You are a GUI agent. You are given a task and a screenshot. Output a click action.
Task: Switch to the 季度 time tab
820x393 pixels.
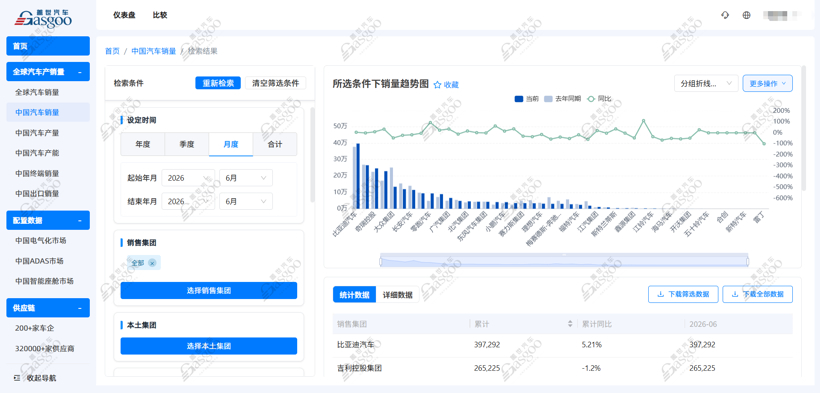187,144
